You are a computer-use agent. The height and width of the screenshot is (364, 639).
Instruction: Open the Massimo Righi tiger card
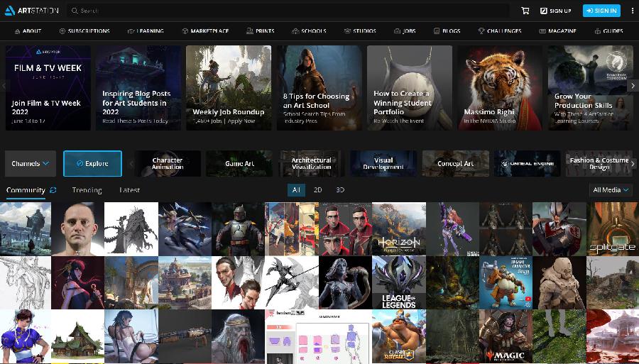pos(500,88)
